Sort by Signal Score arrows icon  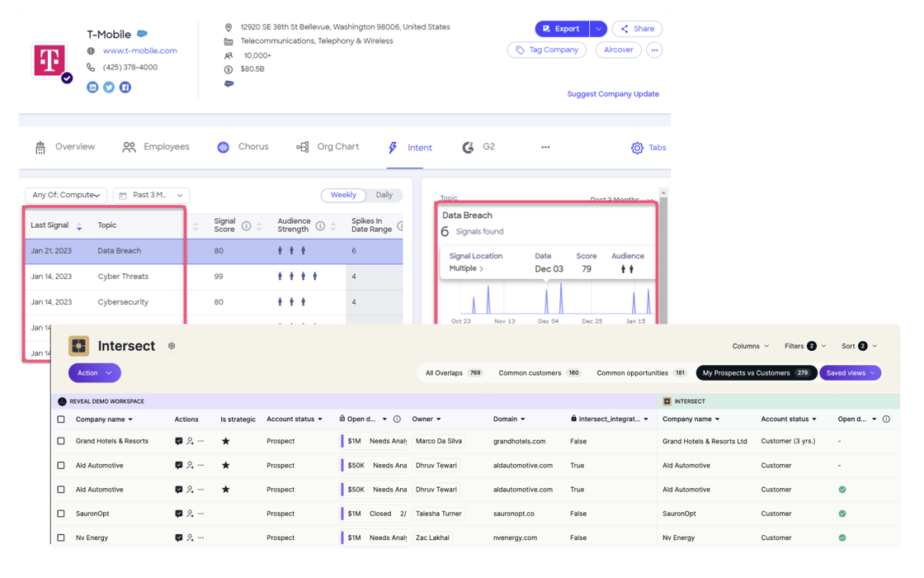259,226
